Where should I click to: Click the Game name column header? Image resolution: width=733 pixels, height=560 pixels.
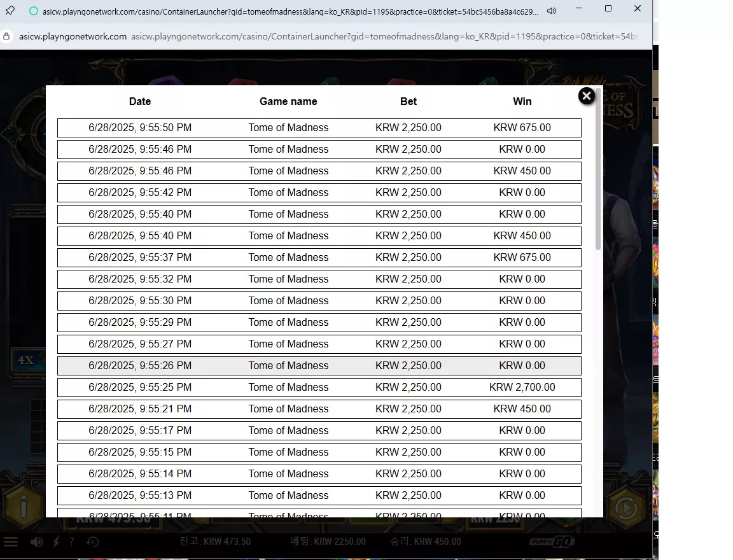(288, 101)
